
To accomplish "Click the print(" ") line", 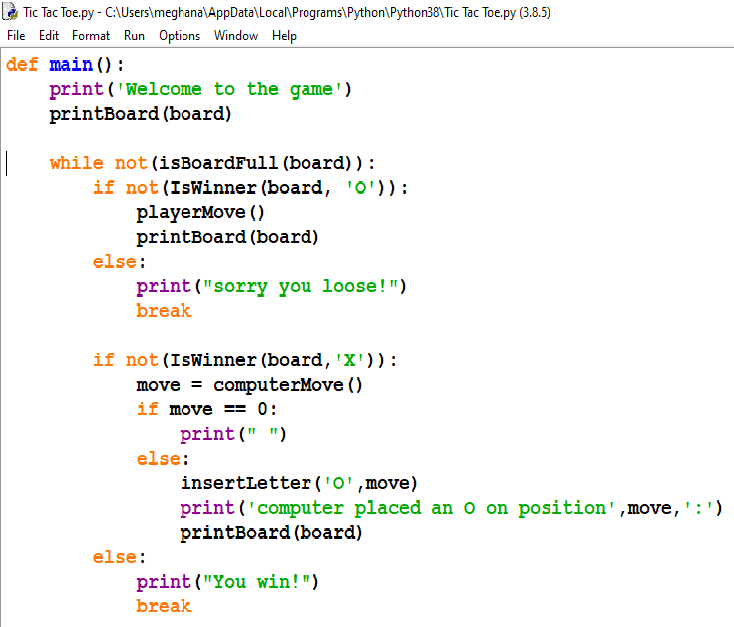I will click(233, 434).
